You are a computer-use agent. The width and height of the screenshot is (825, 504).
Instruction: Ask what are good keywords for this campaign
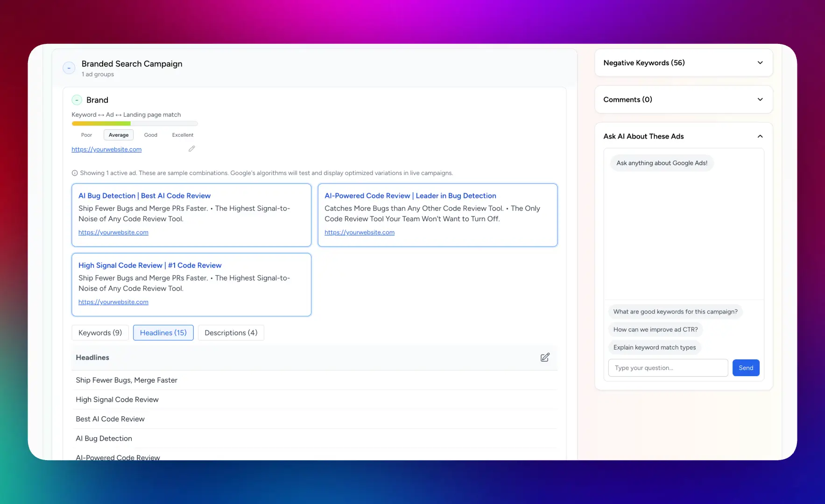tap(675, 311)
